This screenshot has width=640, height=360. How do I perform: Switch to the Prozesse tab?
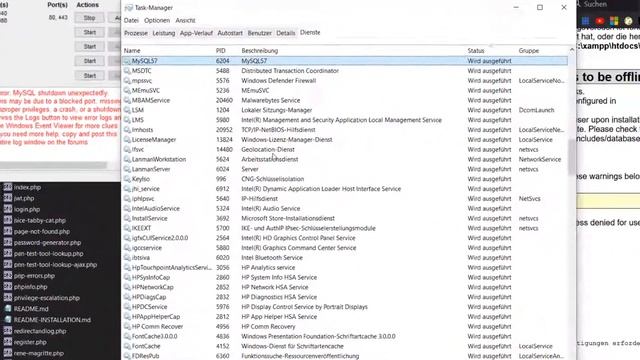point(136,33)
